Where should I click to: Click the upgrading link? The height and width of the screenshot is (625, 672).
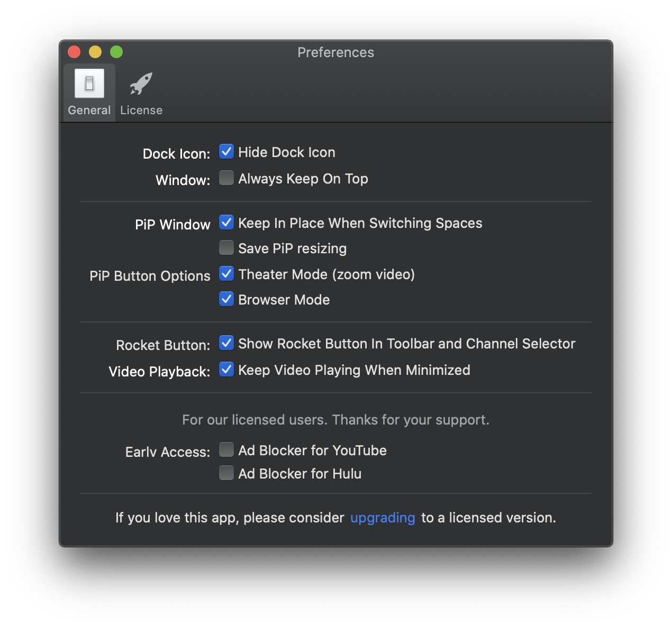382,518
